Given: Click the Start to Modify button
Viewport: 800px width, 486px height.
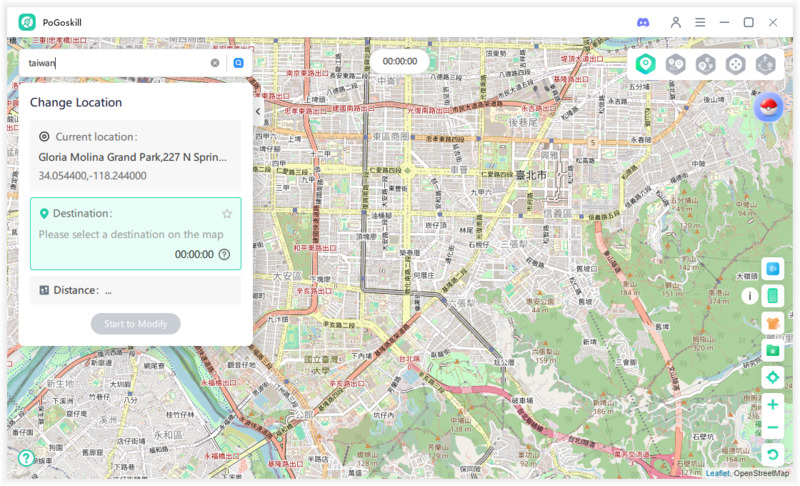Looking at the screenshot, I should [x=136, y=324].
